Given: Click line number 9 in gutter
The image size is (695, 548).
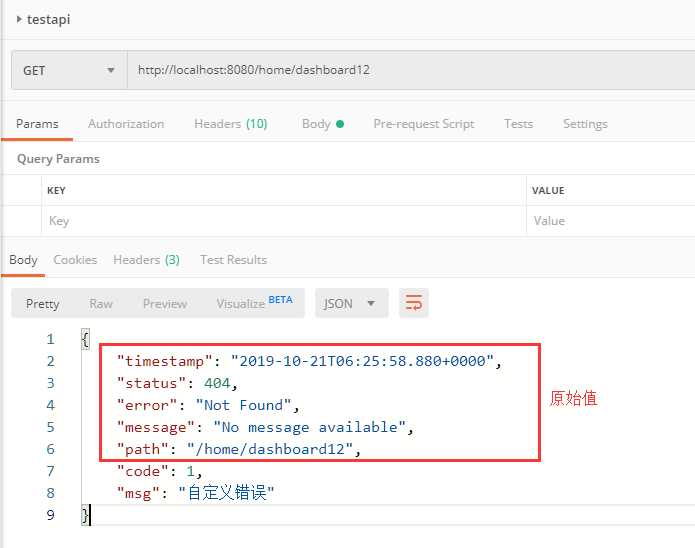Looking at the screenshot, I should pyautogui.click(x=51, y=515).
